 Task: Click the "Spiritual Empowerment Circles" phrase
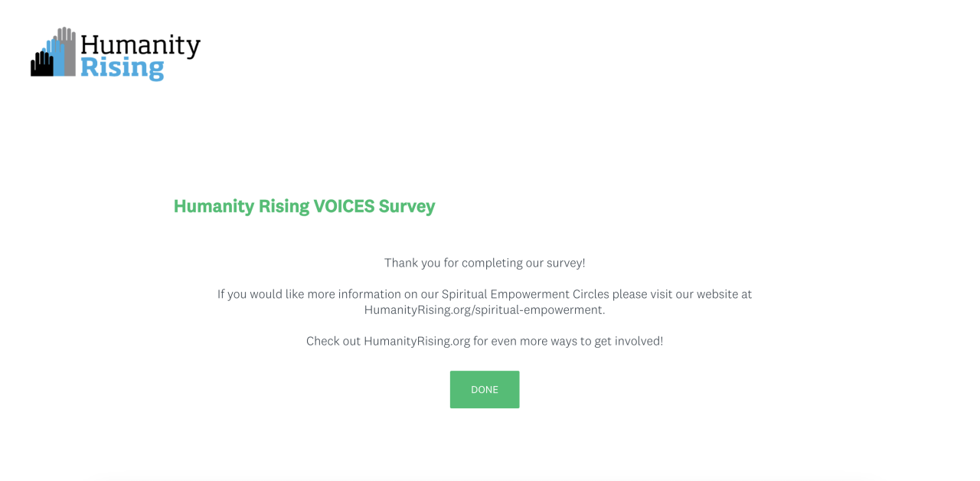coord(524,294)
